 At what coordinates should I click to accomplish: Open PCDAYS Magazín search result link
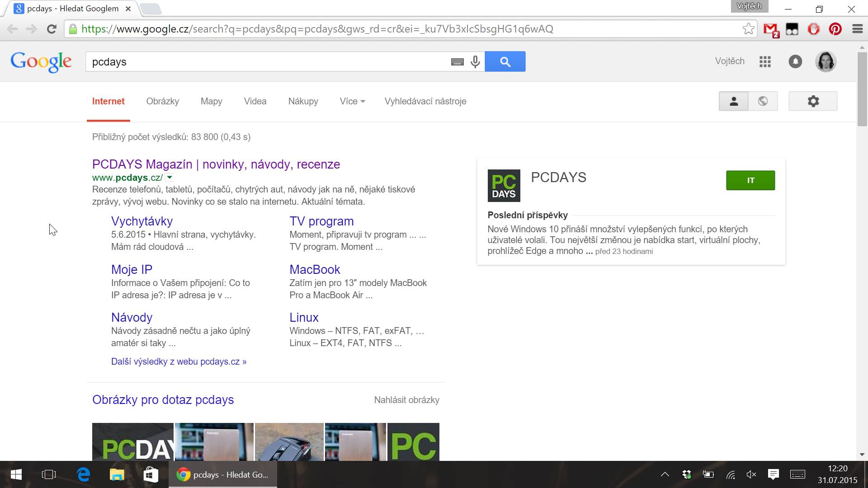coord(216,164)
